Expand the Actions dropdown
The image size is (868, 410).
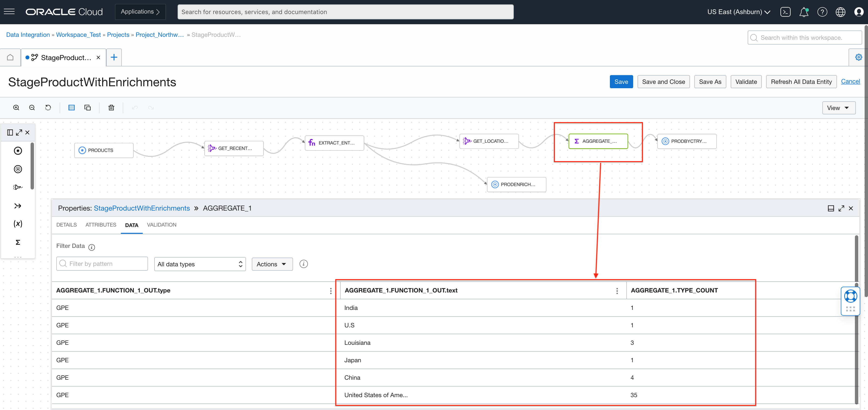coord(272,264)
